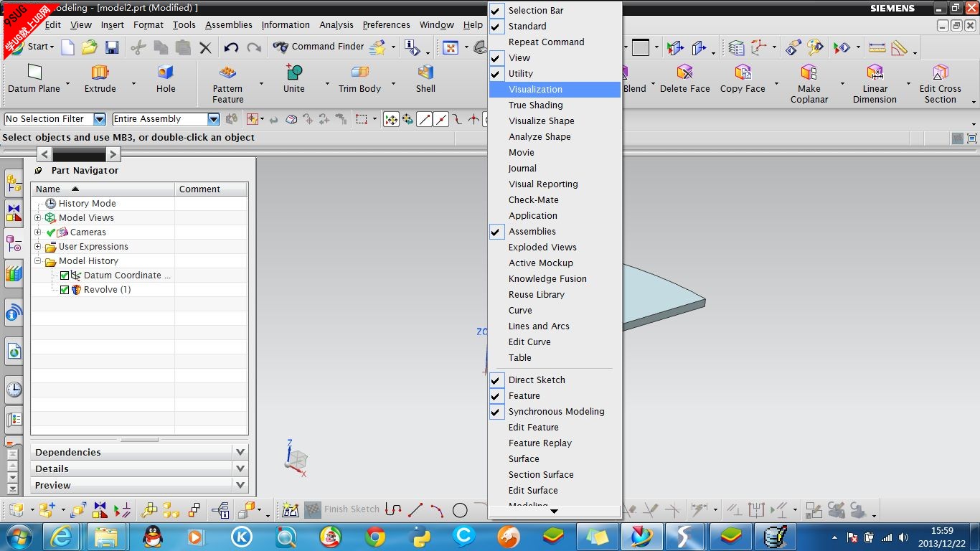Select the Copy Face tool

point(743,79)
